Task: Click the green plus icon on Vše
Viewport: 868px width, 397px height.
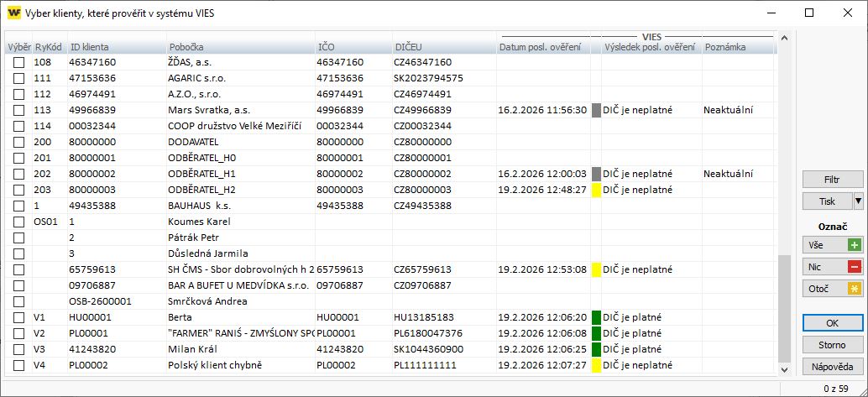Action: click(x=855, y=245)
